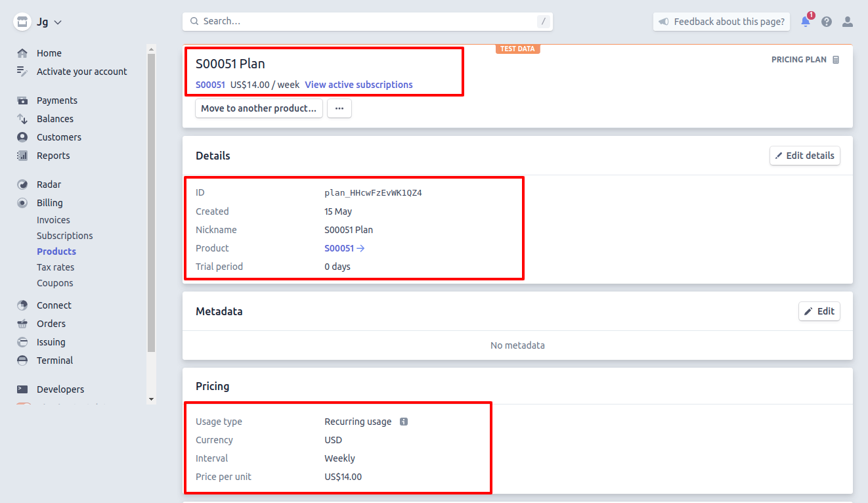The width and height of the screenshot is (868, 503).
Task: Click the Recurring usage info icon
Action: tap(404, 422)
